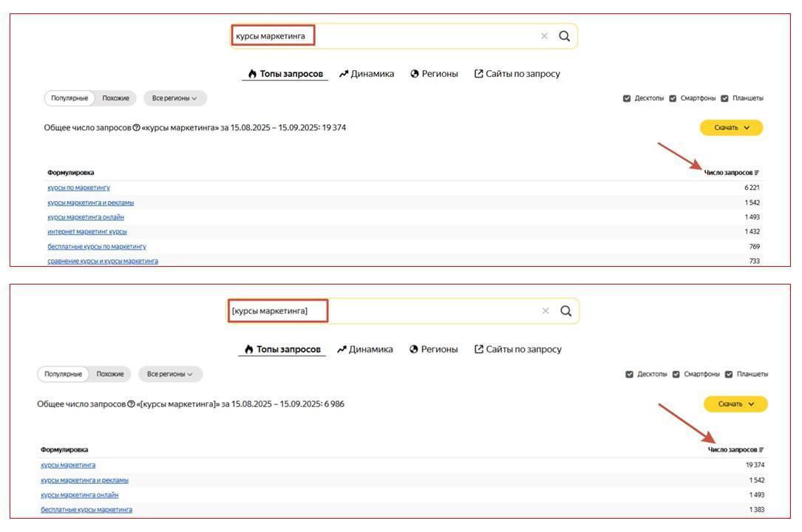Expand the Скачать download options

731,127
